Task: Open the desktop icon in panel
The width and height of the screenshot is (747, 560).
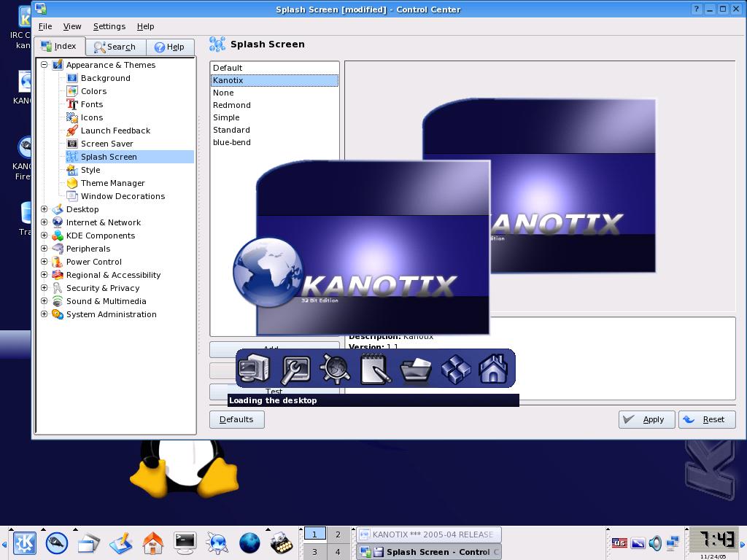Action: pos(88,542)
